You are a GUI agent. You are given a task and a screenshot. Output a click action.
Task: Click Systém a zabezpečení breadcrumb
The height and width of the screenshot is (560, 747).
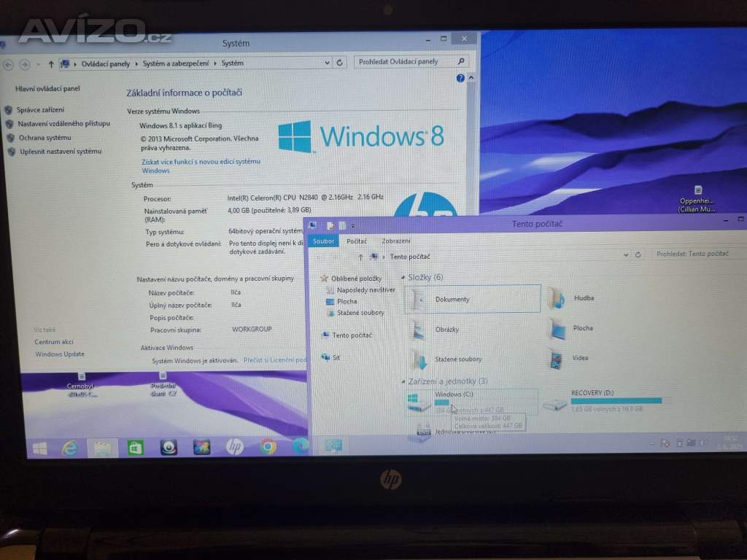[175, 63]
